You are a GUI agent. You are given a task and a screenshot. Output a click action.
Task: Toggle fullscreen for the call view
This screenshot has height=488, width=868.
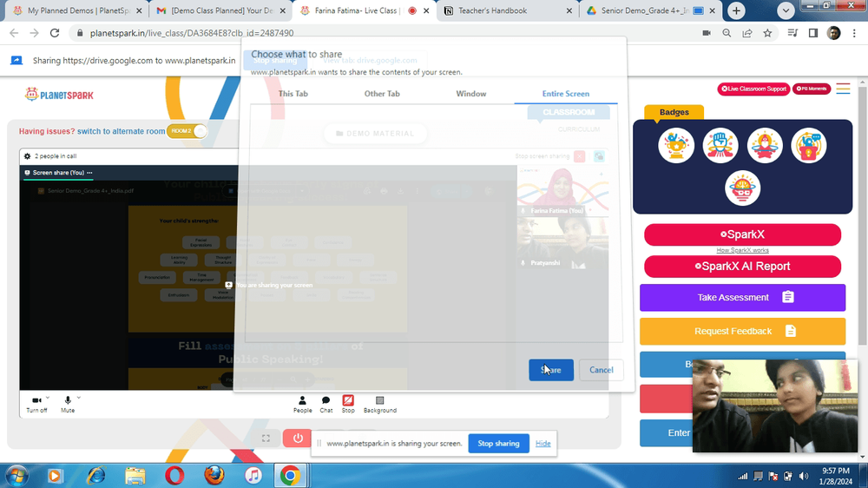(x=266, y=439)
